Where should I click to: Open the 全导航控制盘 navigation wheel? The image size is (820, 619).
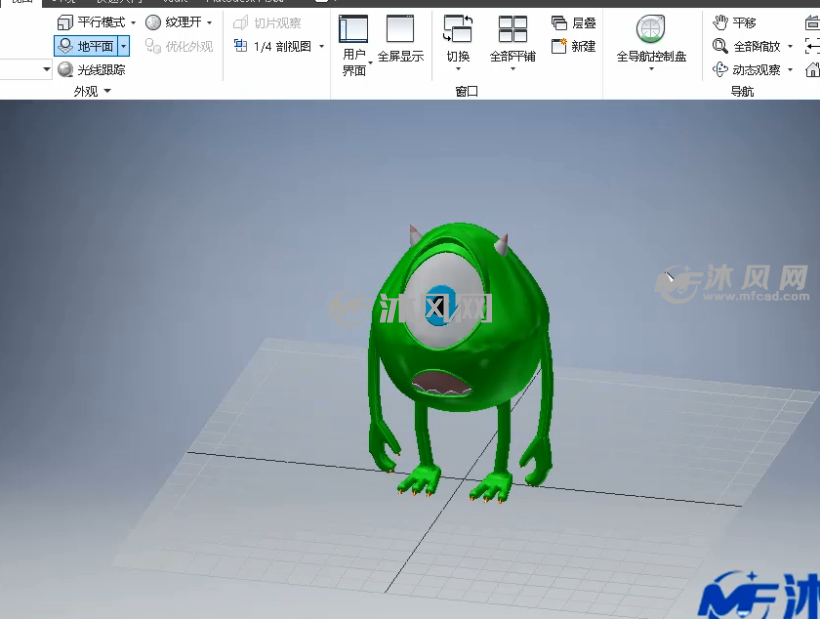click(x=651, y=38)
